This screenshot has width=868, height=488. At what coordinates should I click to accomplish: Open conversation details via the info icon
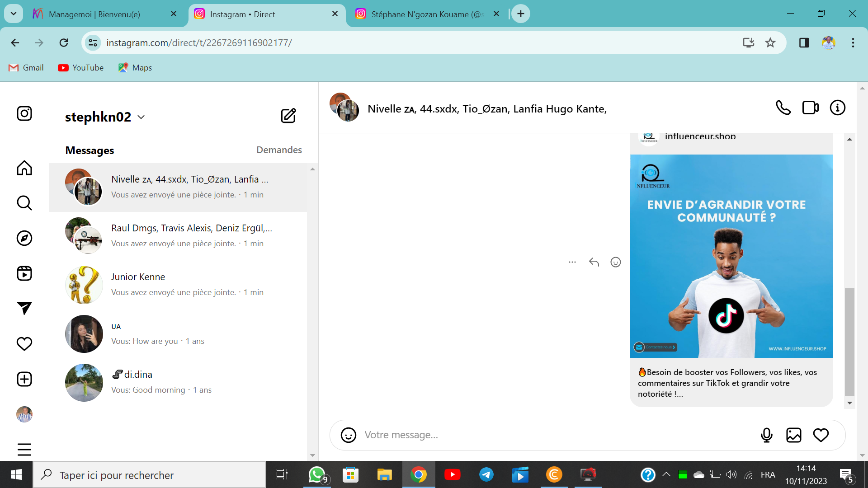click(837, 108)
